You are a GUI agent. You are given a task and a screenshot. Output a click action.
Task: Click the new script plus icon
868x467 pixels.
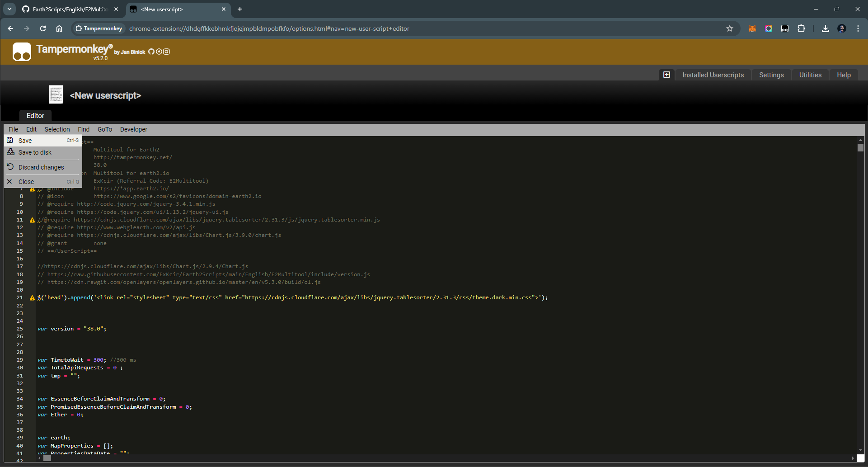coord(666,75)
